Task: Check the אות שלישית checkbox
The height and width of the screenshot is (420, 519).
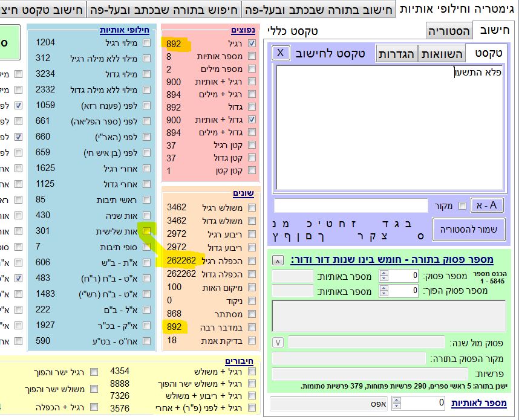Action: pos(146,231)
